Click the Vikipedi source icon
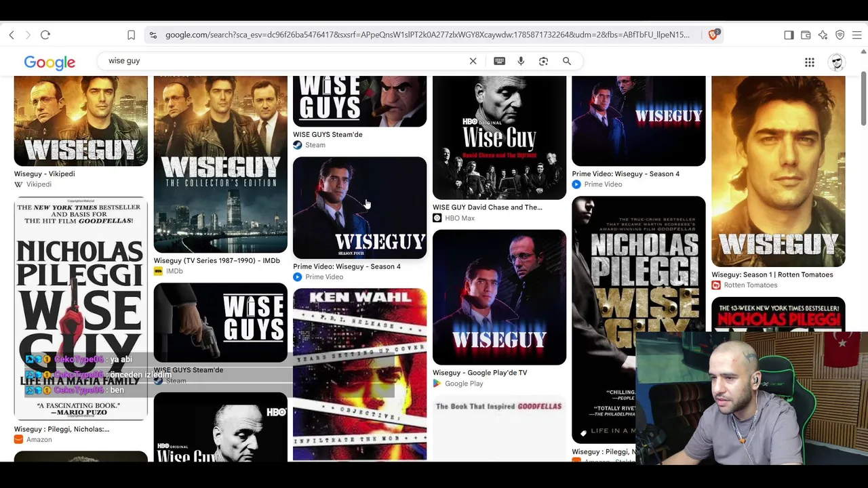Viewport: 868px width, 488px height. pyautogui.click(x=18, y=184)
